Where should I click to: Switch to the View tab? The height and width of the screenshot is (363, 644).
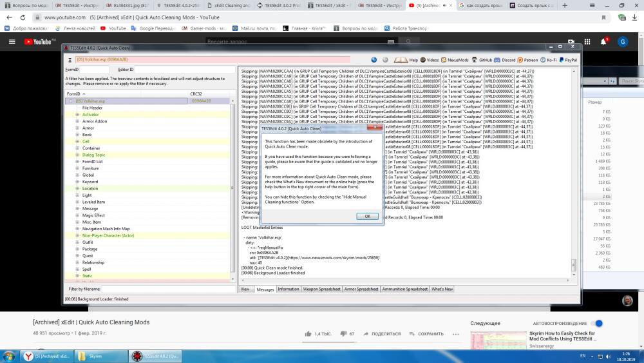pyautogui.click(x=245, y=289)
